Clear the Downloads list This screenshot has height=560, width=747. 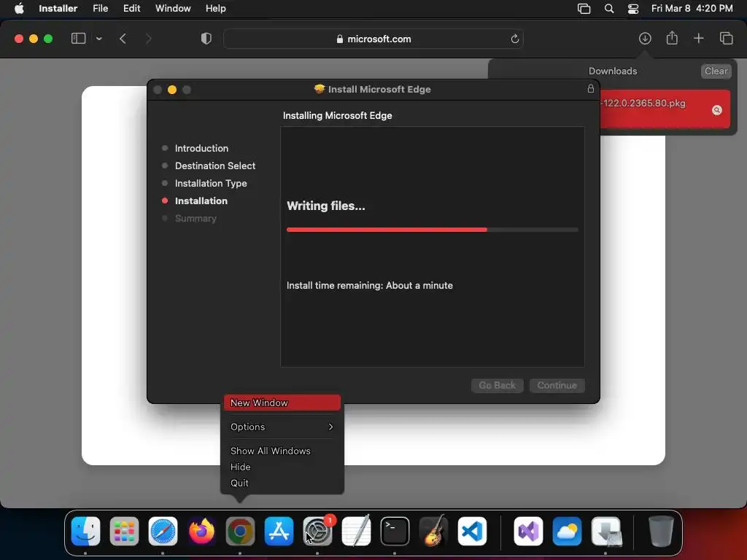coord(716,71)
